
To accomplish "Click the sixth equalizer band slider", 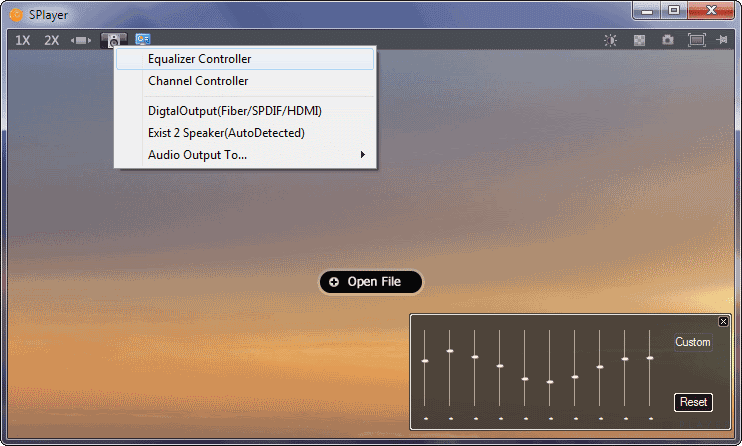I will click(550, 382).
